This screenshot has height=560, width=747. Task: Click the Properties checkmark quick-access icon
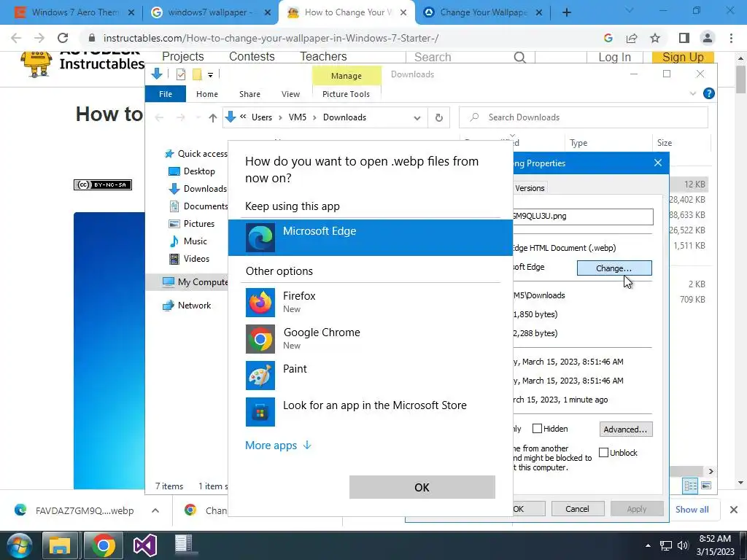(x=181, y=74)
